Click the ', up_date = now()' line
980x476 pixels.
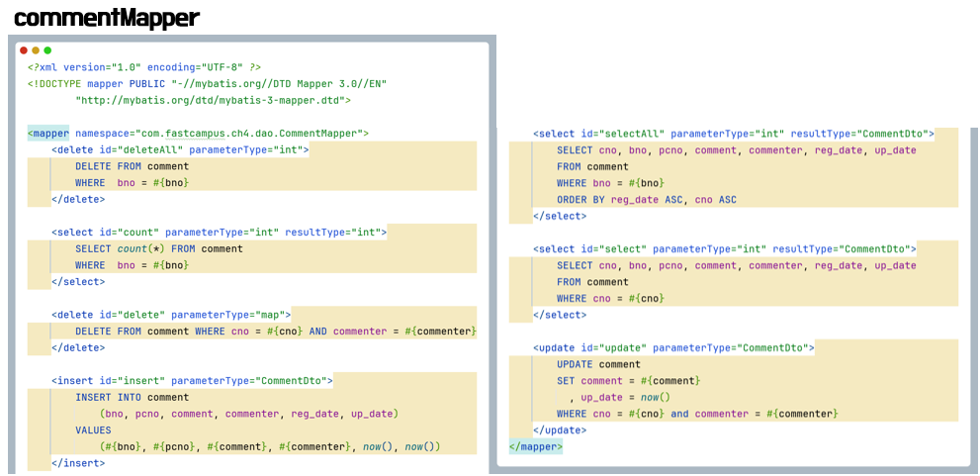click(619, 397)
